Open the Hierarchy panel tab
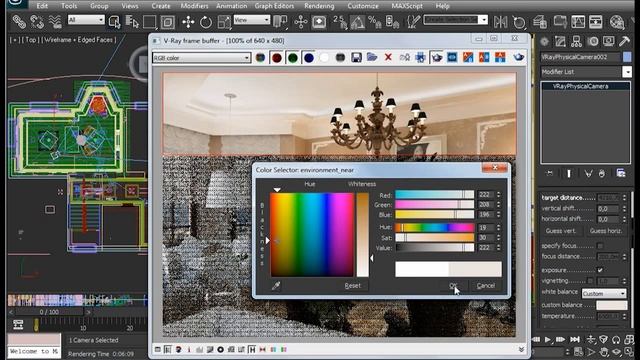The height and width of the screenshot is (360, 640). [576, 41]
